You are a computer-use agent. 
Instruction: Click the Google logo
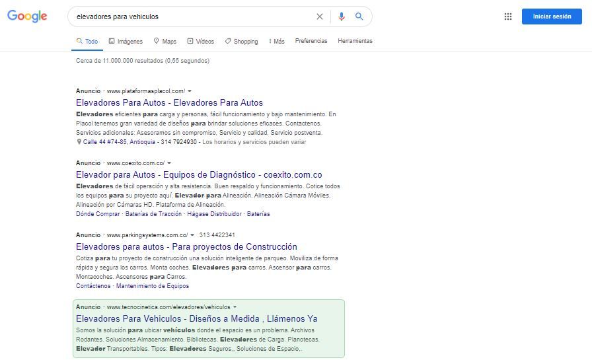click(x=27, y=17)
